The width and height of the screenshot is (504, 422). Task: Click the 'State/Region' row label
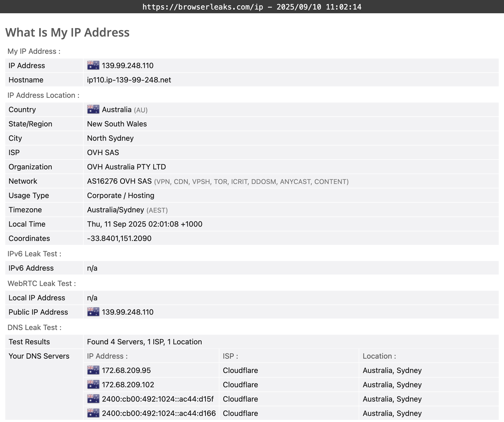[x=31, y=124]
